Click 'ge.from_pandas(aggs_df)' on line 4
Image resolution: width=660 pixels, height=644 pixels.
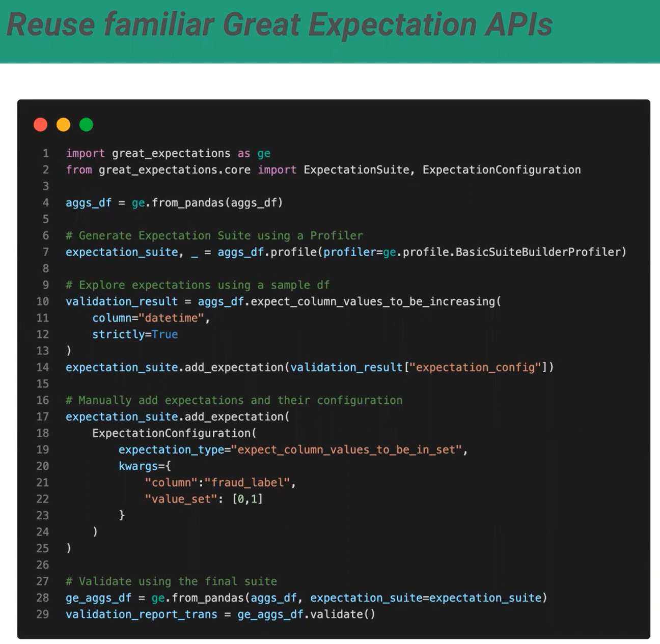[x=207, y=203]
